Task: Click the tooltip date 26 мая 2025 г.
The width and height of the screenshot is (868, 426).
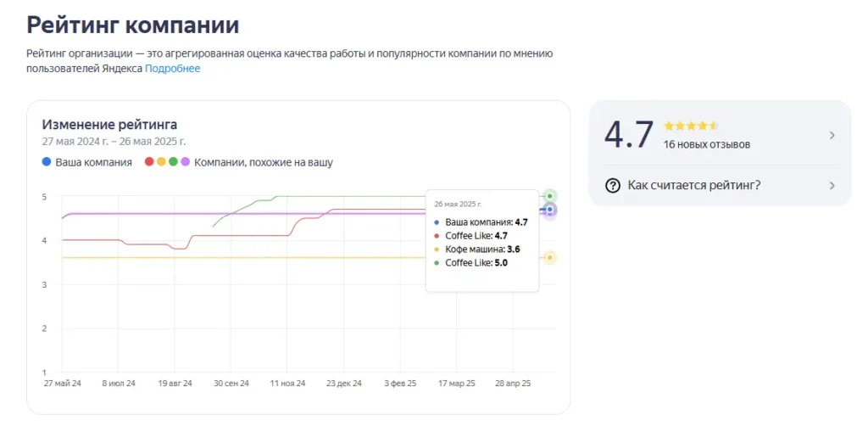Action: click(458, 205)
